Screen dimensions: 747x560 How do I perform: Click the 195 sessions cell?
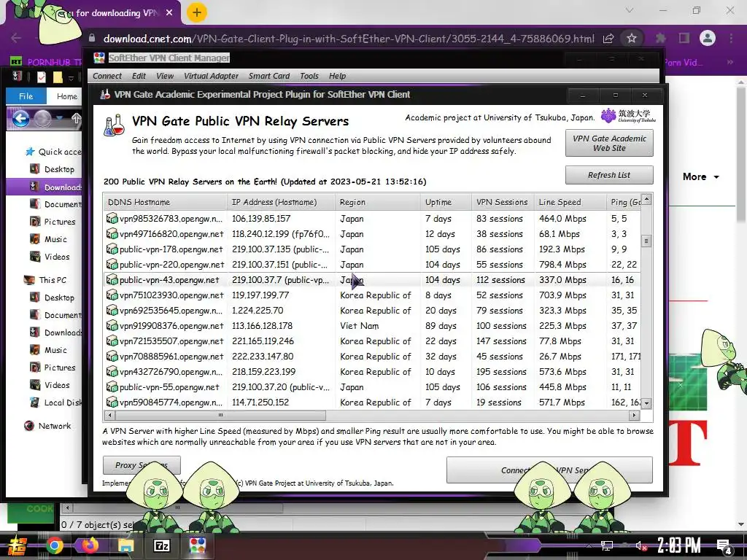coord(501,371)
